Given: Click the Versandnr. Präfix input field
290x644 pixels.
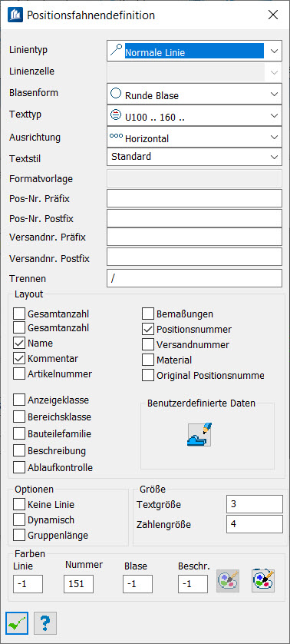Looking at the screenshot, I should 194,237.
